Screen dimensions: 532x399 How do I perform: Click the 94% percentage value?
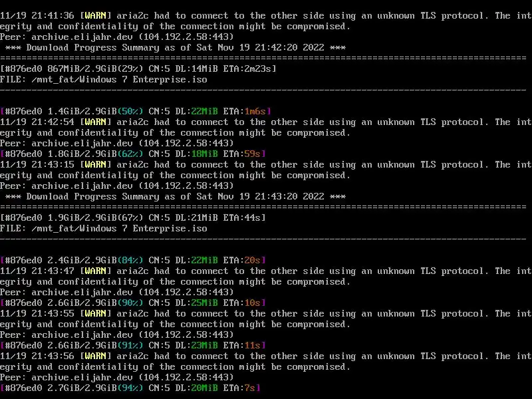(130, 388)
